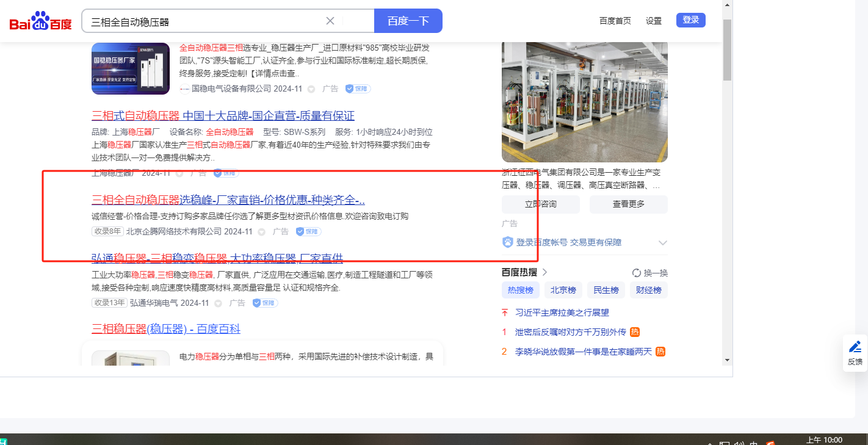Click the 中 input-method indicator in the taskbar

(x=754, y=443)
